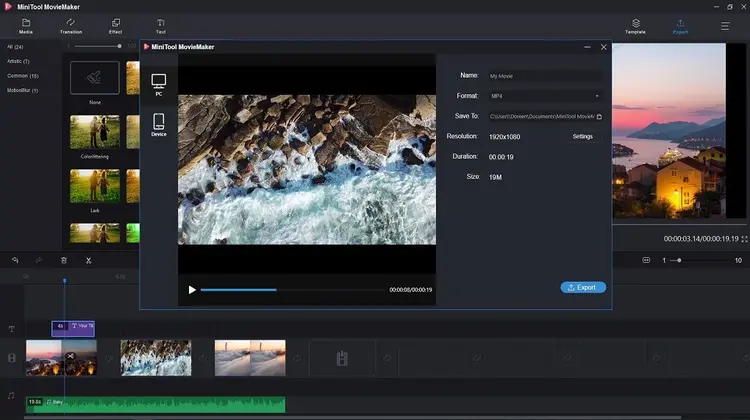Click the export preview progress bar

click(x=290, y=290)
